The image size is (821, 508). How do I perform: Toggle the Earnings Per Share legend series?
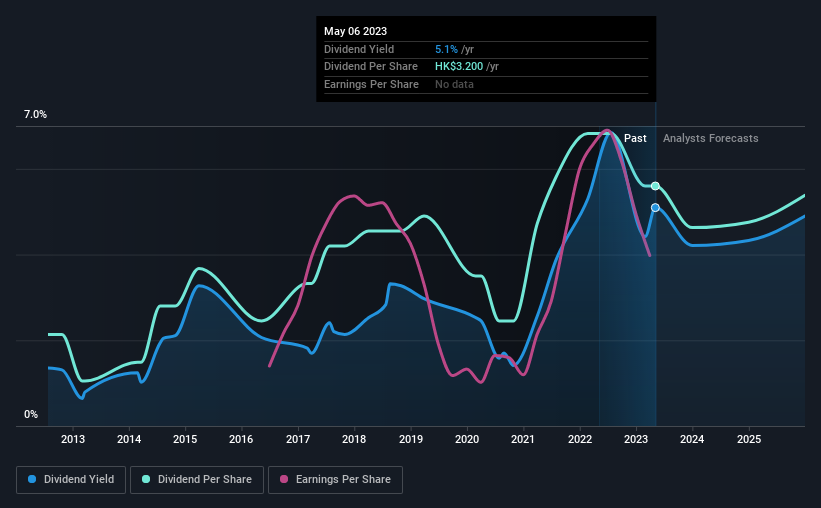pyautogui.click(x=335, y=480)
